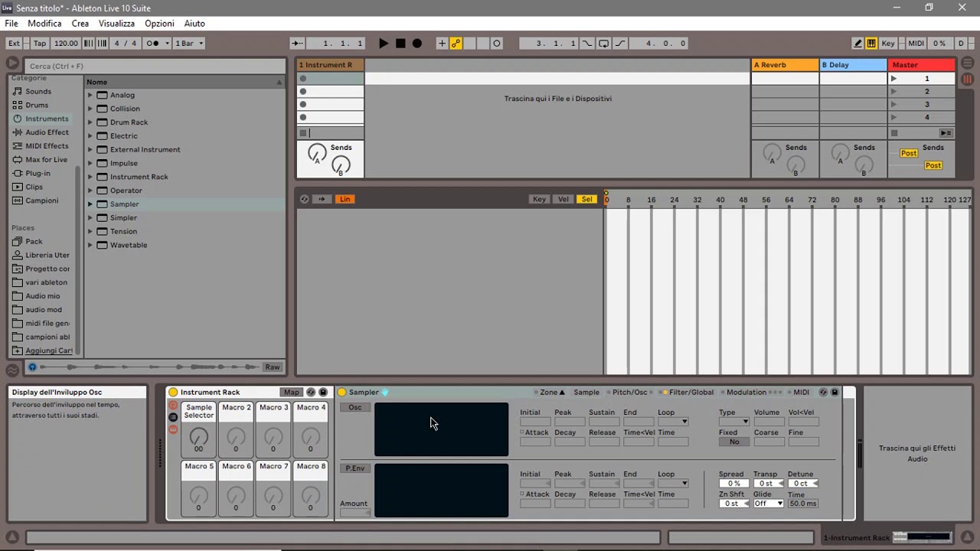
Task: Expand the Drum Rack folder
Action: (90, 122)
